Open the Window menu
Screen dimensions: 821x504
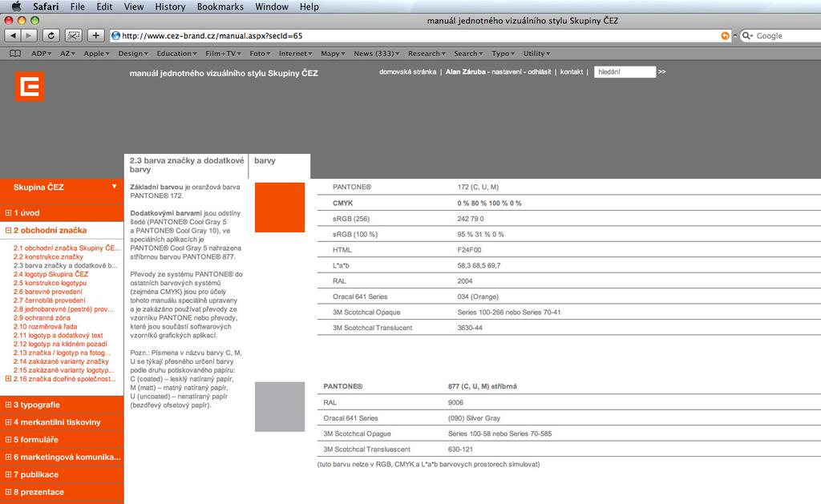(272, 6)
